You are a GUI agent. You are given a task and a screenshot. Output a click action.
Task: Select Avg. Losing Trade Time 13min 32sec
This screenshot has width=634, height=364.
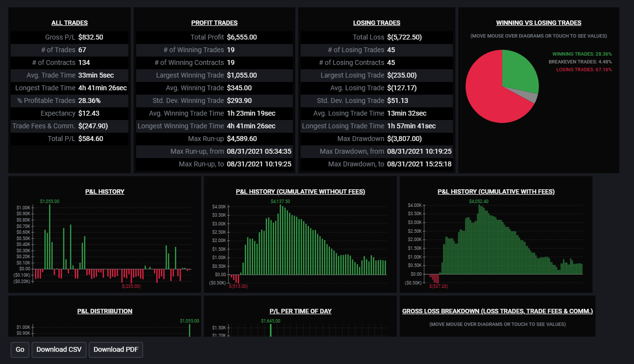click(407, 113)
